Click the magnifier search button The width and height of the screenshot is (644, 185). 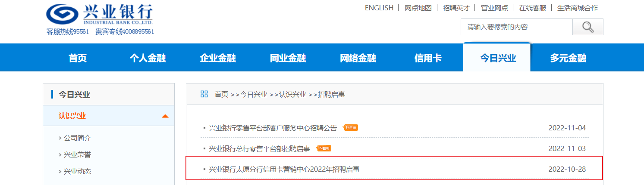(588, 27)
